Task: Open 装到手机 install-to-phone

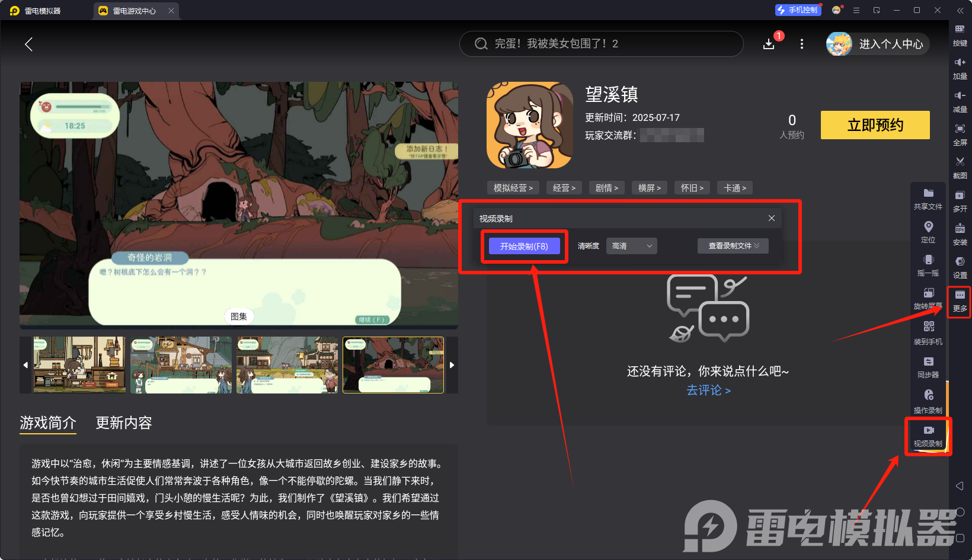Action: coord(928,334)
